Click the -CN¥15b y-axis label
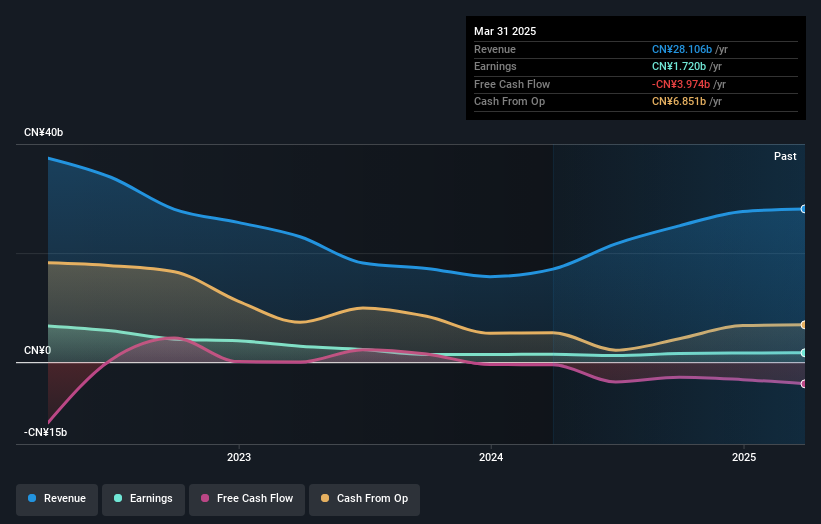This screenshot has width=821, height=524. pyautogui.click(x=46, y=432)
